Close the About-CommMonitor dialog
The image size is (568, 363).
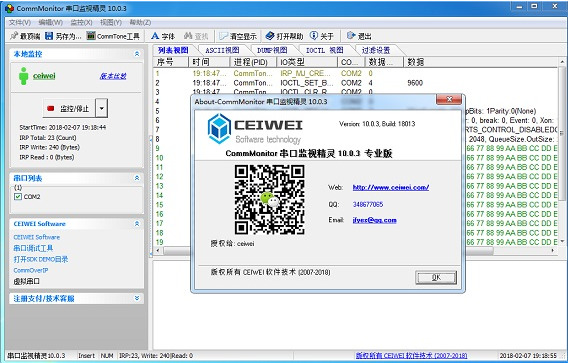(x=449, y=99)
